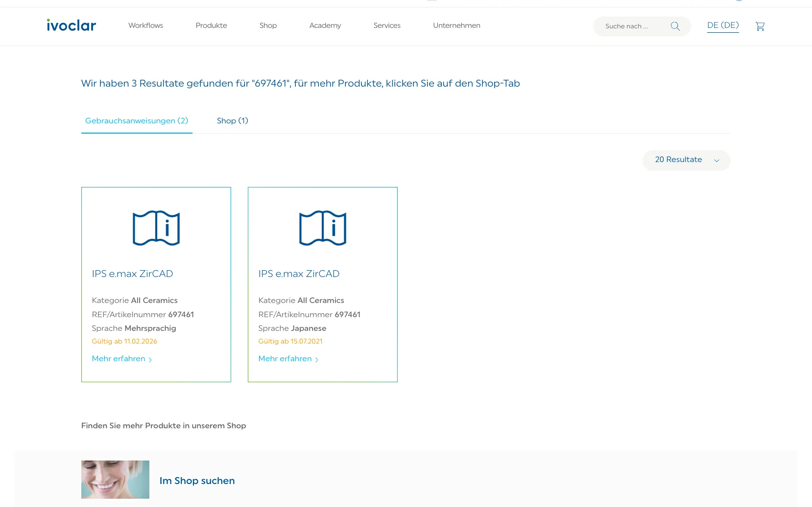Click booklet icon on Mehrsprachig card
This screenshot has width=812, height=507.
point(156,228)
